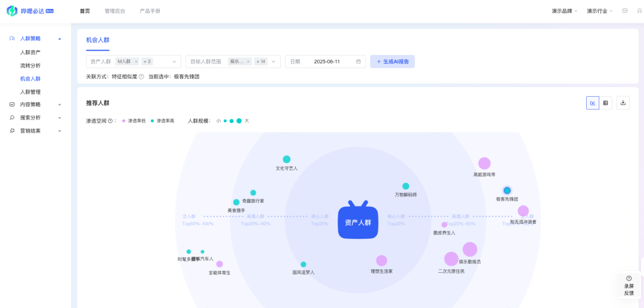Select the 娱乐勤报员 bubble
Viewport: 644px width, 308px height.
470,249
